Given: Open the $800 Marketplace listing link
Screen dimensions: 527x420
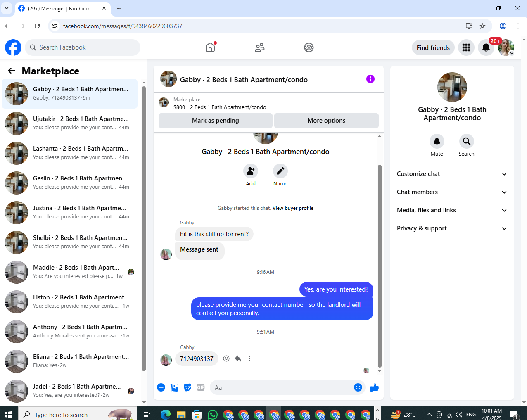Looking at the screenshot, I should pos(220,107).
